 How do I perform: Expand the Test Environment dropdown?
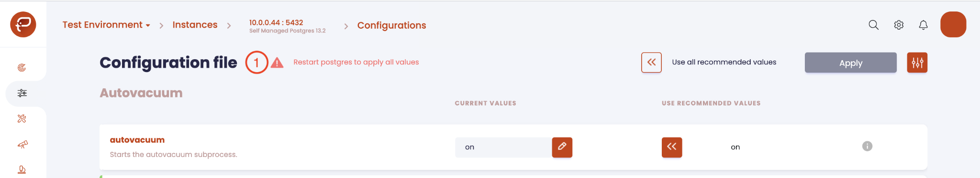click(x=106, y=25)
